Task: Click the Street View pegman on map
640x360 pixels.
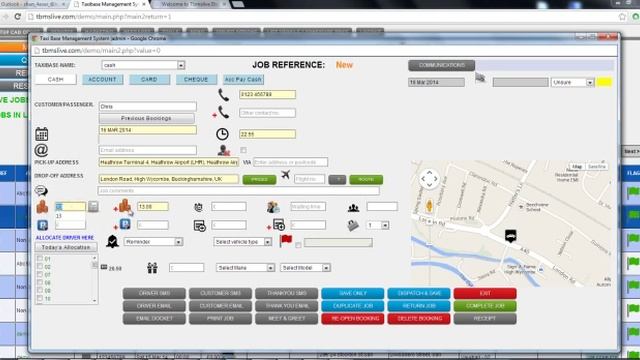Action: 429,206
